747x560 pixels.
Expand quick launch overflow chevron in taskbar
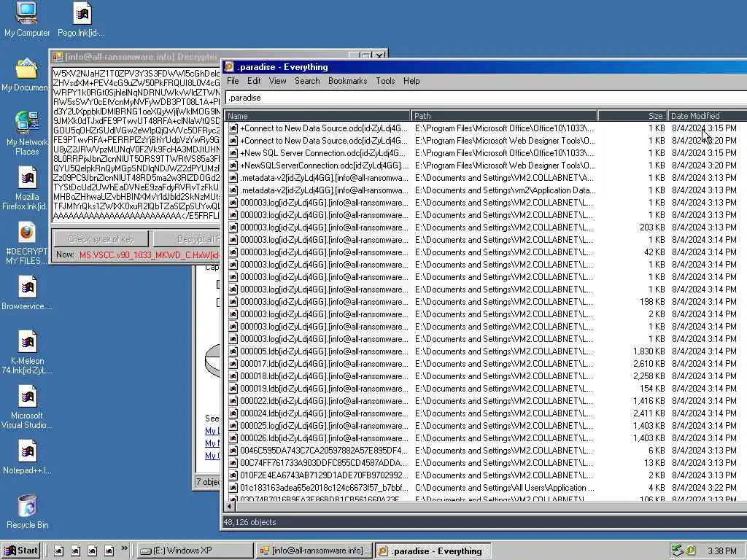pos(124,548)
